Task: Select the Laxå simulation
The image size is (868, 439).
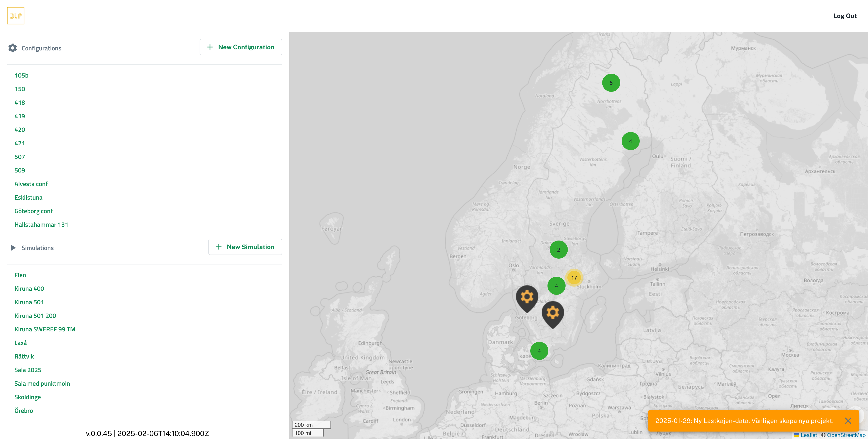Action: click(21, 343)
